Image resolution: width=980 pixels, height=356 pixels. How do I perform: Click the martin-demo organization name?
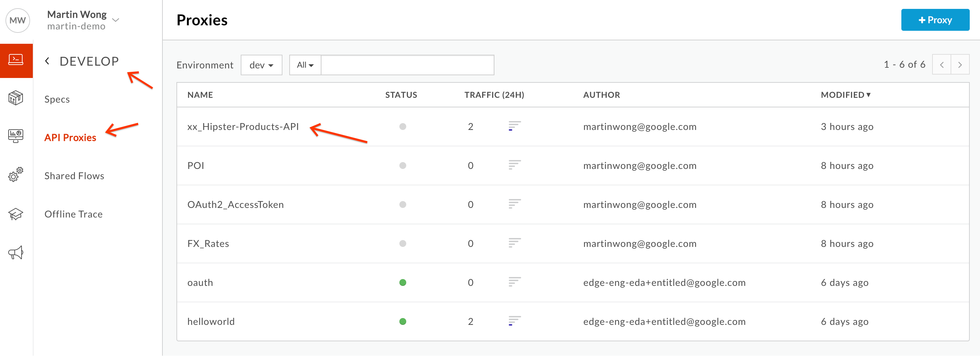76,26
